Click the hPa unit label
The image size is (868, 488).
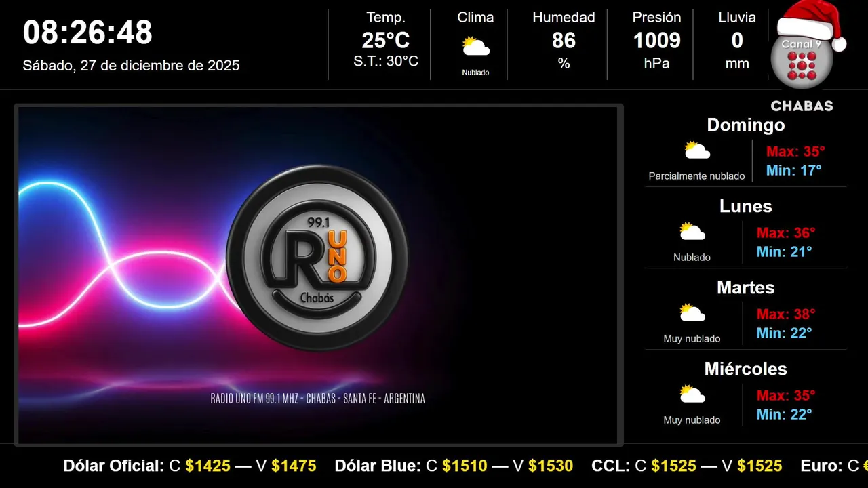pyautogui.click(x=656, y=64)
